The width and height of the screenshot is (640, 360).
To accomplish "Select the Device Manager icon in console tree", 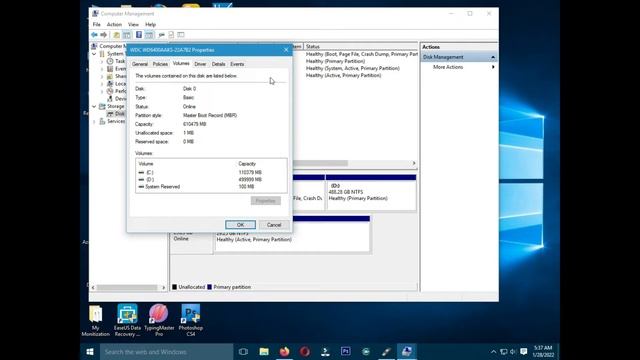I will [x=110, y=98].
